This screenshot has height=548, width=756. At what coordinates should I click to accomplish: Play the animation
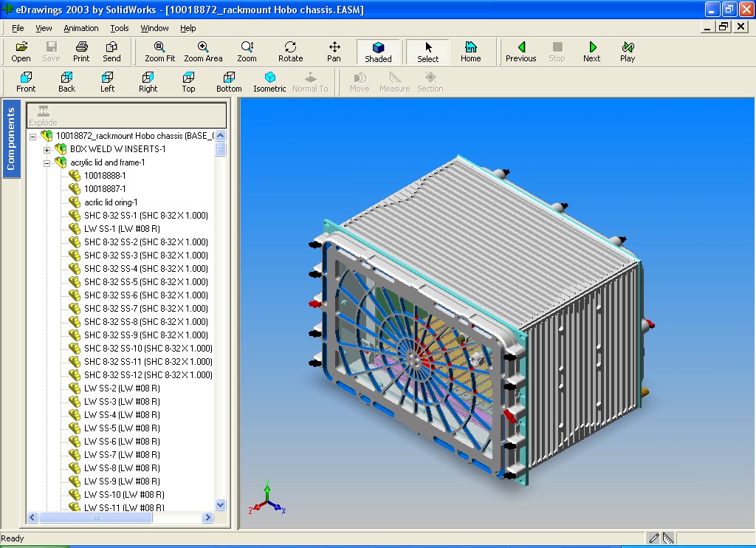point(628,52)
